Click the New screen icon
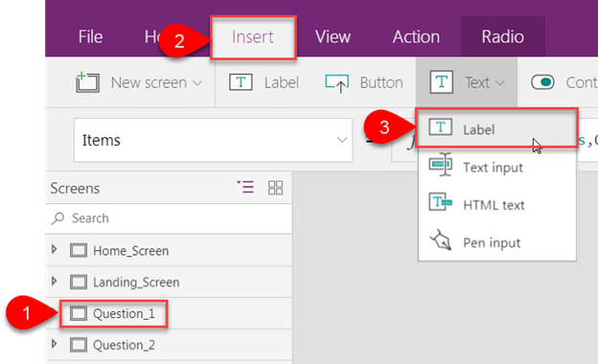The height and width of the screenshot is (364, 598). pos(88,82)
